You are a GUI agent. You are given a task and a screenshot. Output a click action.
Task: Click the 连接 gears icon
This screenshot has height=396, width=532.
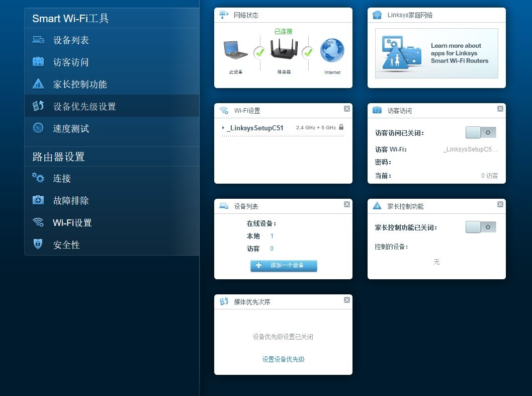38,178
